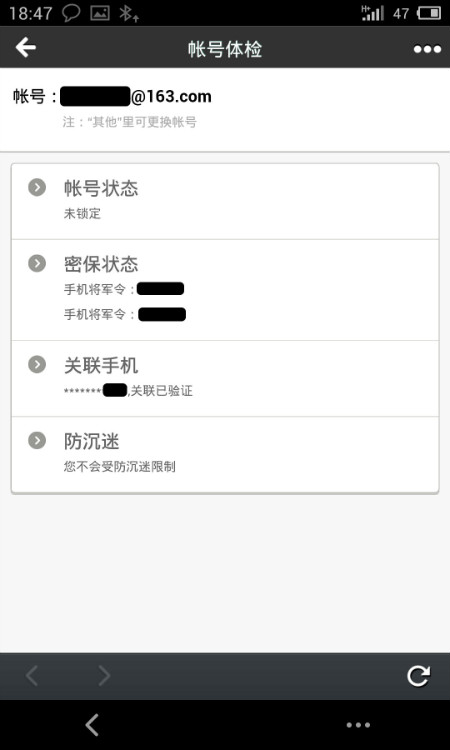Open the system menu dots at the bottom
450x750 pixels.
click(358, 725)
